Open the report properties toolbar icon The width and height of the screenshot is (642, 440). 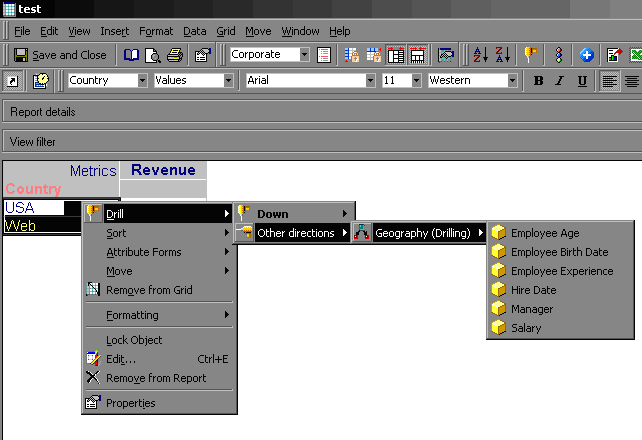pyautogui.click(x=203, y=55)
